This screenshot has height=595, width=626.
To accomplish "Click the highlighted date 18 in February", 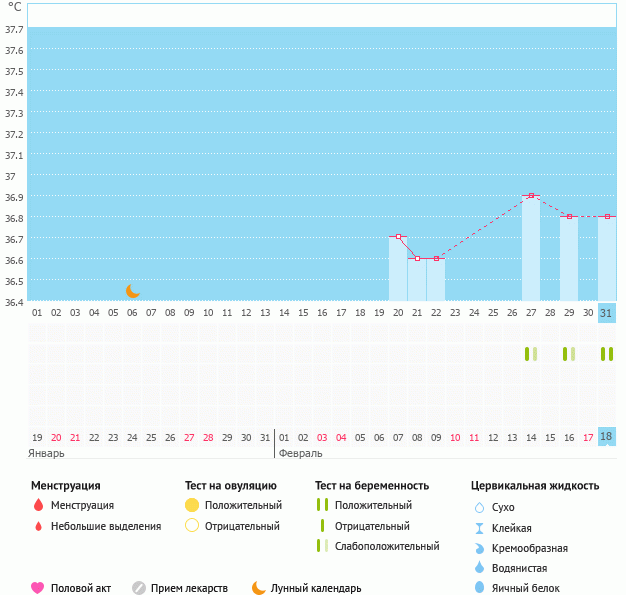I will pos(606,436).
